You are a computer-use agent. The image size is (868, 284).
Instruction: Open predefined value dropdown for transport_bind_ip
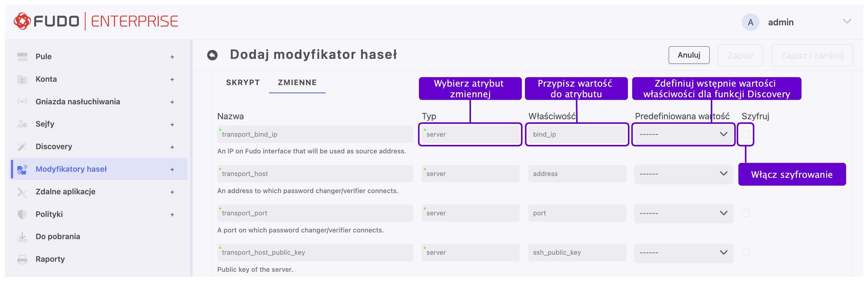[x=683, y=134]
